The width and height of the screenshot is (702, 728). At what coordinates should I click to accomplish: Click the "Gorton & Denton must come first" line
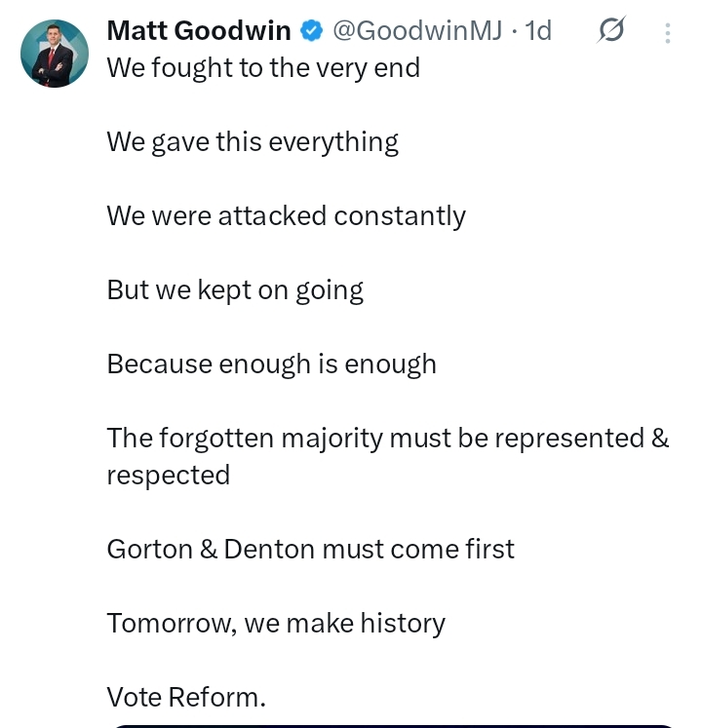pos(310,549)
